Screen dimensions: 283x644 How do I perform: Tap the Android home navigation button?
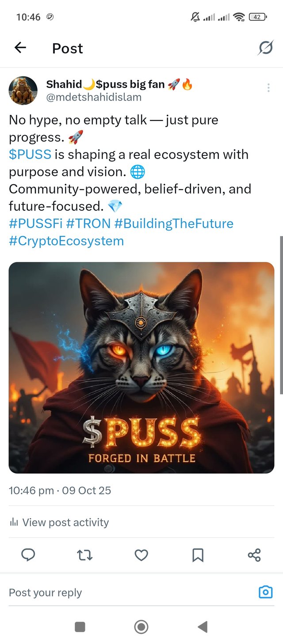[141, 626]
